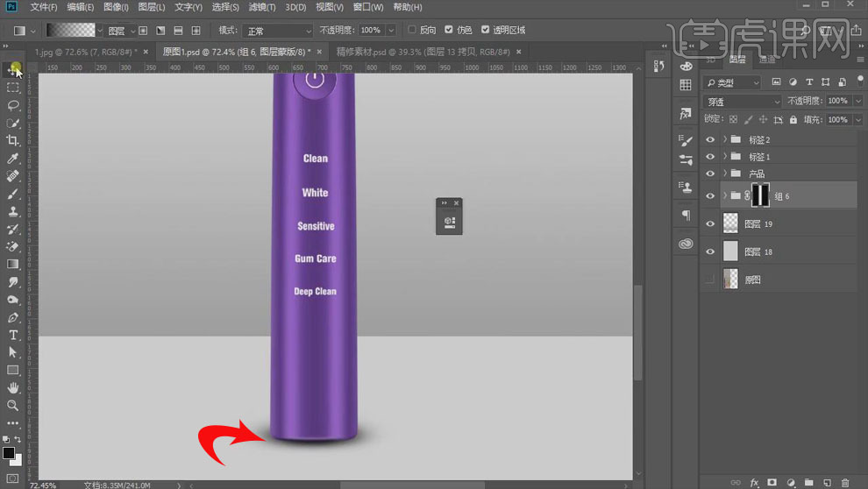
Task: Uncheck the 仿色 dither checkbox
Action: (x=450, y=30)
